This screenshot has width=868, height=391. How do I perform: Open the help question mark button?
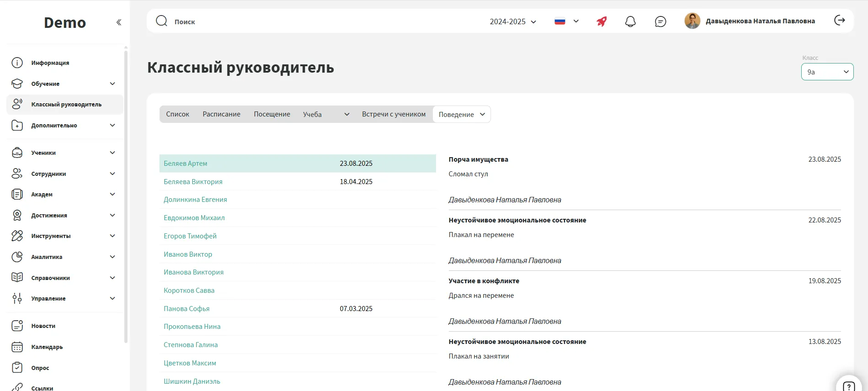click(848, 386)
